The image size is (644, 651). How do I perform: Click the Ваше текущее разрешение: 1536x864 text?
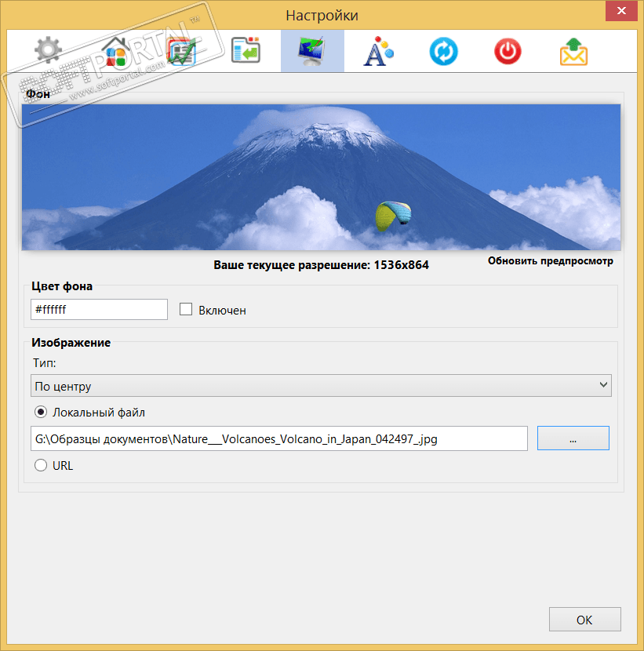[x=321, y=265]
